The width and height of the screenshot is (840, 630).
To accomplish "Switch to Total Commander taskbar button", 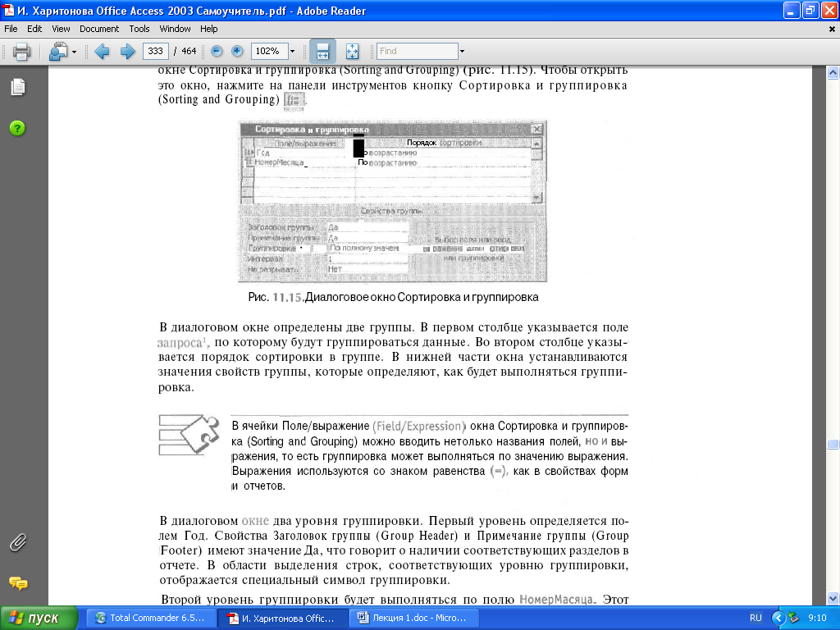I will (x=151, y=619).
